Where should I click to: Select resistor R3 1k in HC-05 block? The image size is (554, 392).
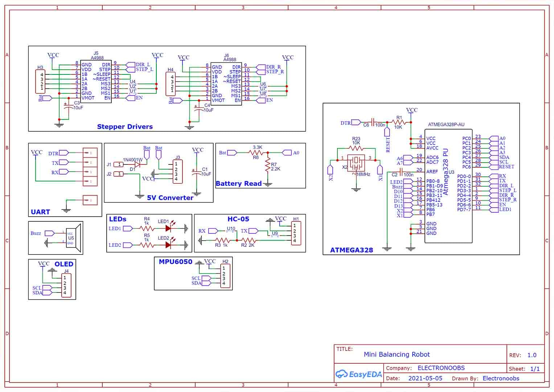222,240
